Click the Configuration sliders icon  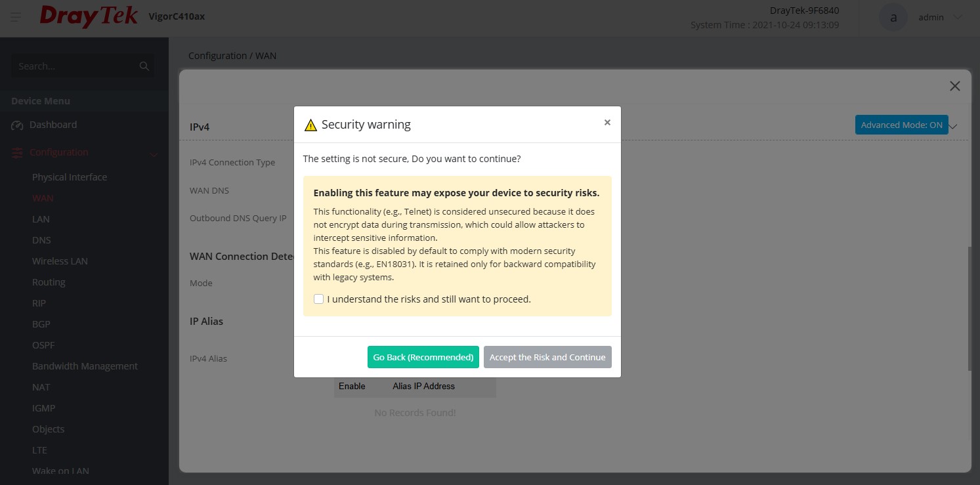[18, 153]
